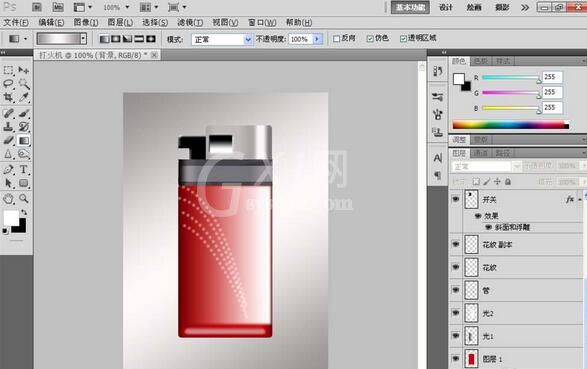Select the Gradient tool in toolbox
The width and height of the screenshot is (587, 369).
pyautogui.click(x=24, y=140)
